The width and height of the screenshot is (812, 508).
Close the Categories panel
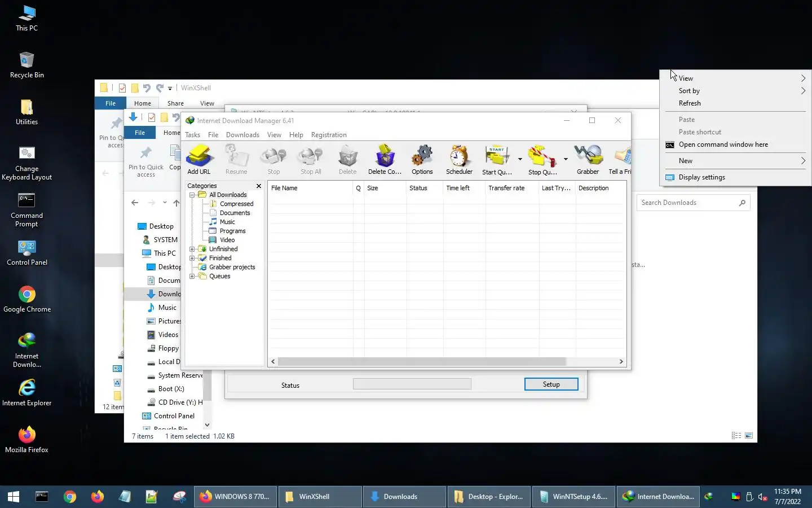point(259,186)
